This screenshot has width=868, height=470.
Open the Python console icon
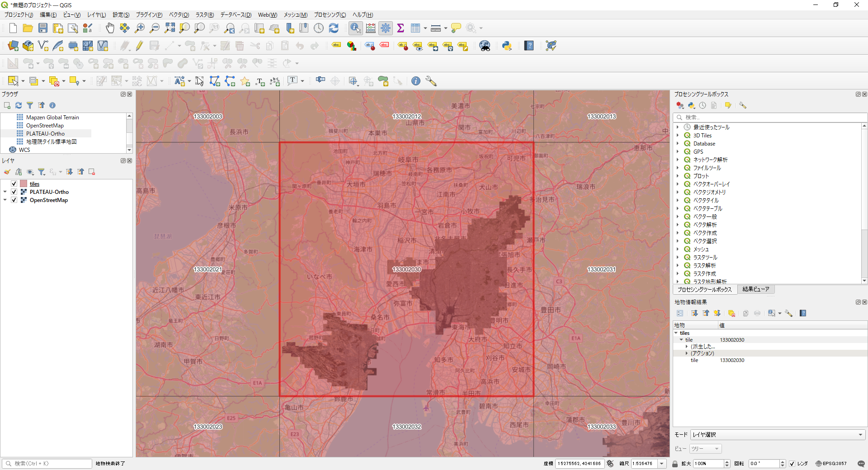coord(507,46)
